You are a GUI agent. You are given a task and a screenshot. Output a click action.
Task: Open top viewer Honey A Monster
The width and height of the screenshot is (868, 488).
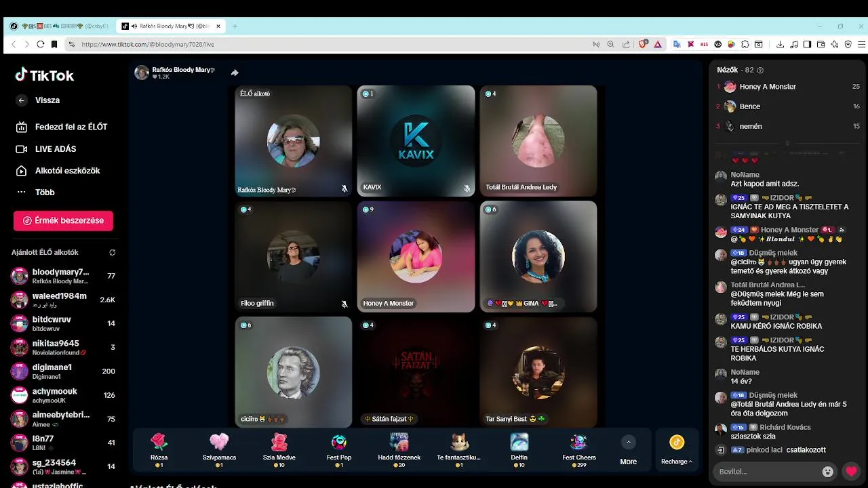[788, 87]
